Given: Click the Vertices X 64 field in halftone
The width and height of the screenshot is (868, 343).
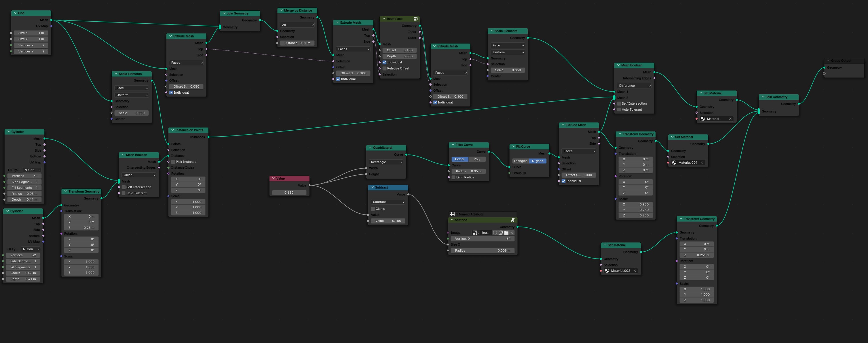Looking at the screenshot, I should [x=483, y=239].
